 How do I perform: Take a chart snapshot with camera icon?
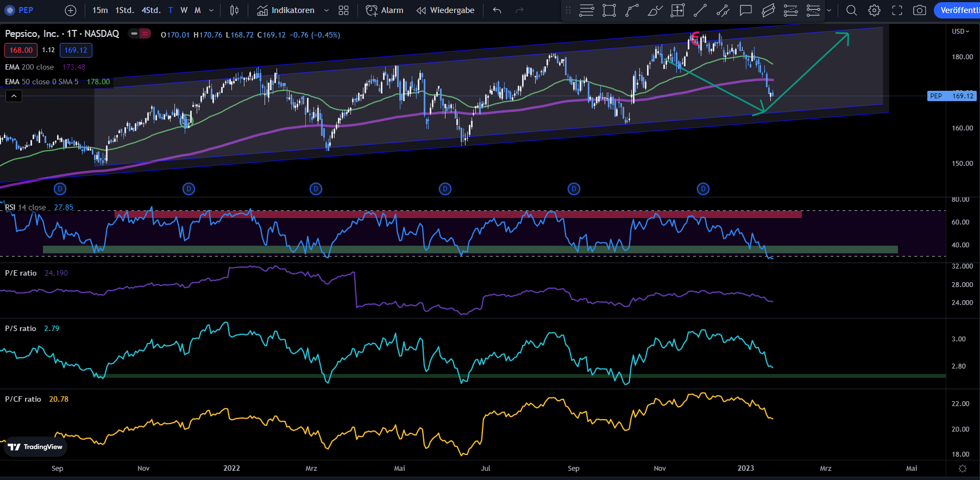(x=919, y=10)
